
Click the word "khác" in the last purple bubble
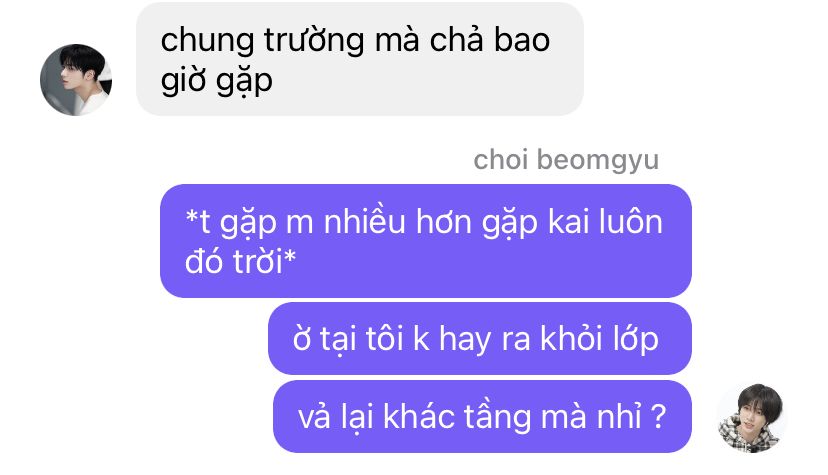(419, 416)
